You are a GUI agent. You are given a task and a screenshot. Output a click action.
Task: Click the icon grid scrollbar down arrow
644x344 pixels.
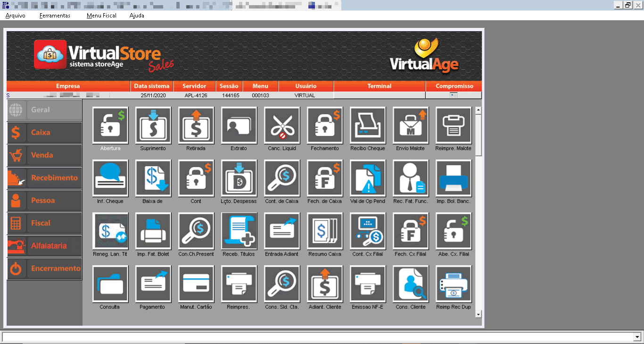pyautogui.click(x=479, y=314)
